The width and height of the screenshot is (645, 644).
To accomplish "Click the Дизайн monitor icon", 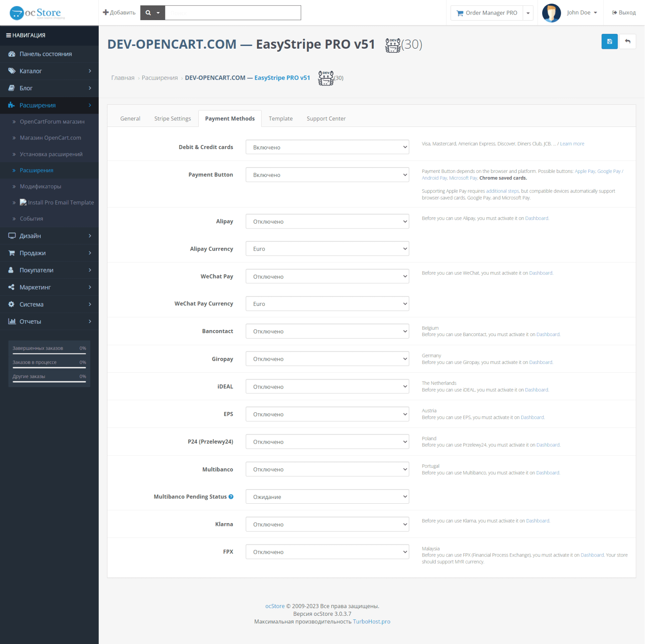I will [x=12, y=236].
